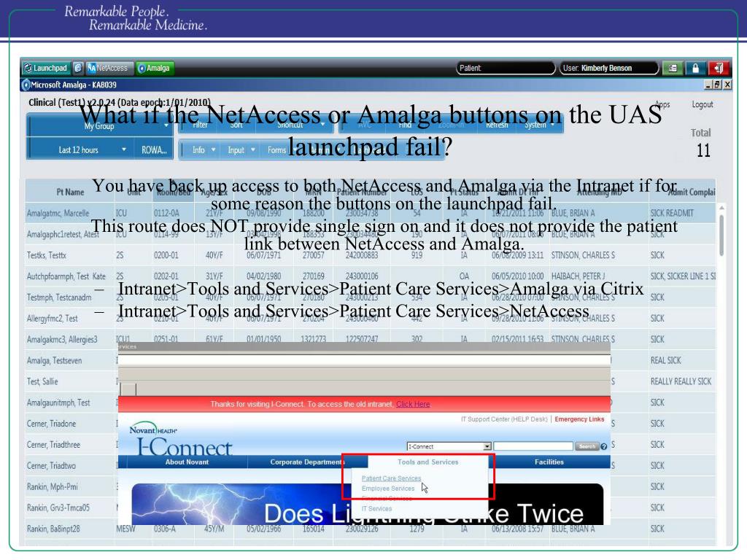Expand the System dropdown
The width and height of the screenshot is (747, 560).
pos(552,124)
